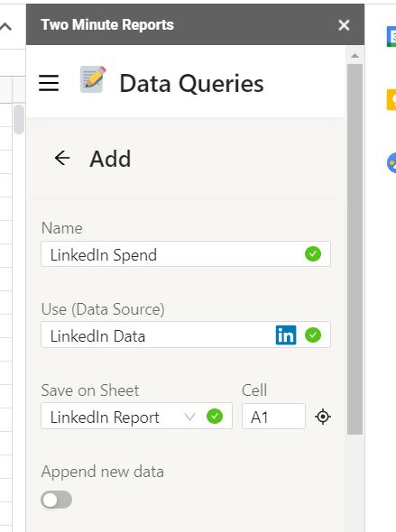396x532 pixels.
Task: Click the notepad pencil Data Queries icon
Action: click(93, 79)
